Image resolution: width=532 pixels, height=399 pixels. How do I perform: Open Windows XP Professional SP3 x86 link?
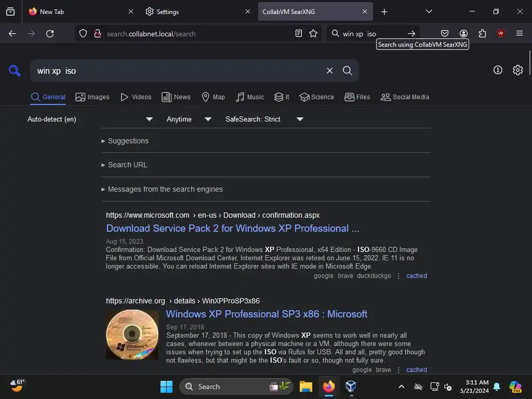point(267,314)
